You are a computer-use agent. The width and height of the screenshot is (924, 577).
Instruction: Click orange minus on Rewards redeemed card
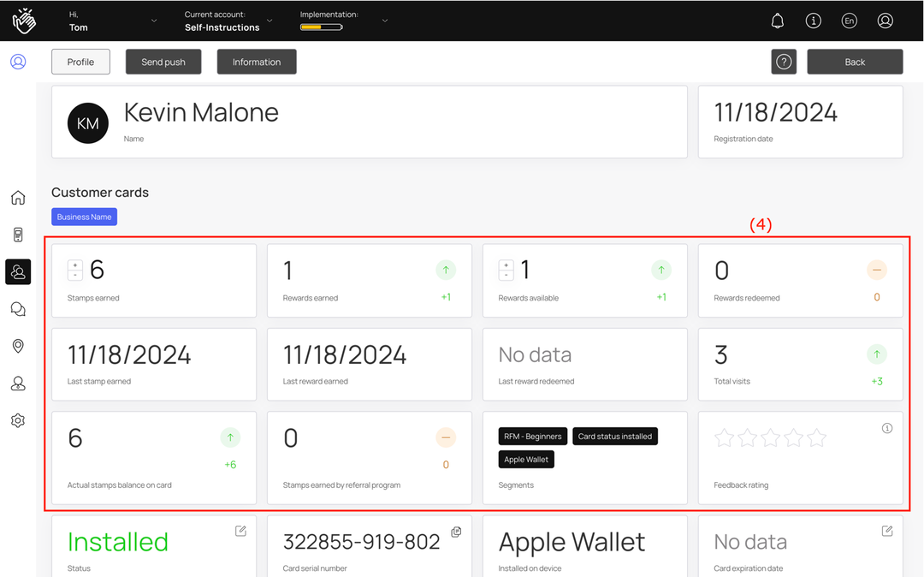pos(877,270)
